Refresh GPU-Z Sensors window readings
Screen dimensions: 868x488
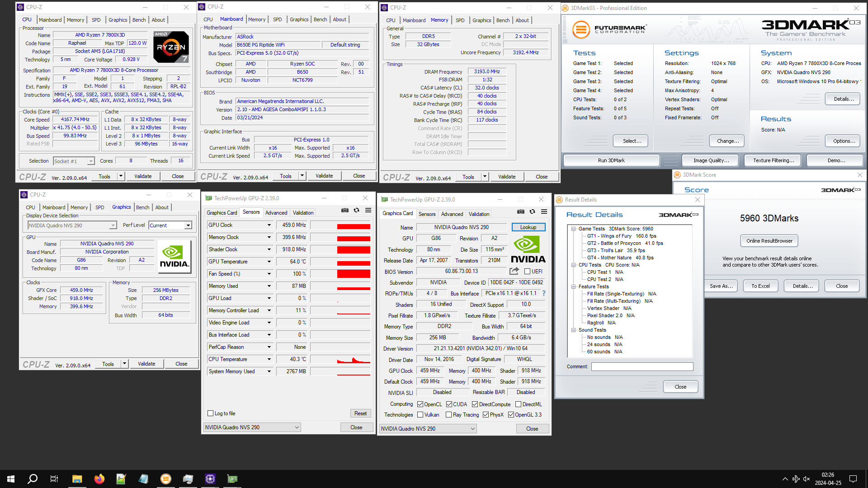click(x=356, y=211)
